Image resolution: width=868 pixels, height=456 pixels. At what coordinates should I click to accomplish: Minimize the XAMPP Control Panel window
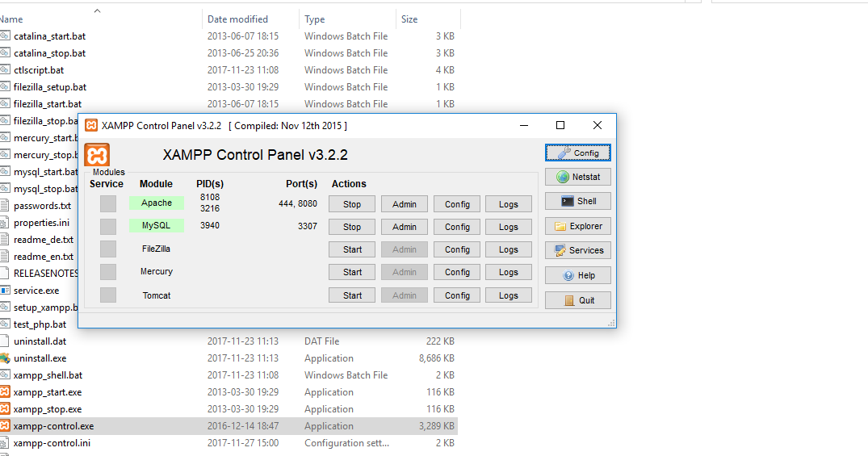(x=524, y=126)
